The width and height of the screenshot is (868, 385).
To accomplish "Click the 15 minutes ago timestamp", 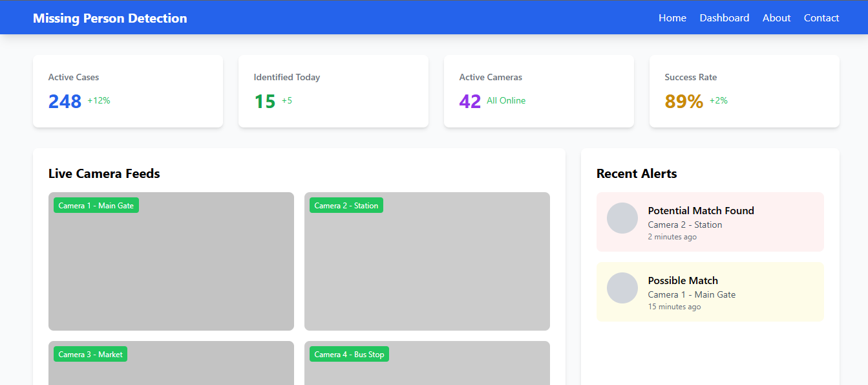I will tap(674, 307).
